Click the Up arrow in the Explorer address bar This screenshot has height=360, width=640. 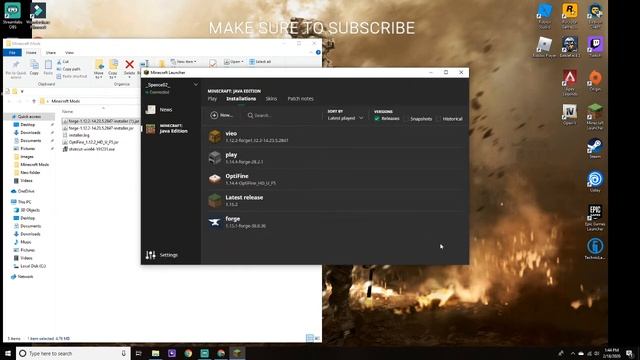(x=33, y=101)
